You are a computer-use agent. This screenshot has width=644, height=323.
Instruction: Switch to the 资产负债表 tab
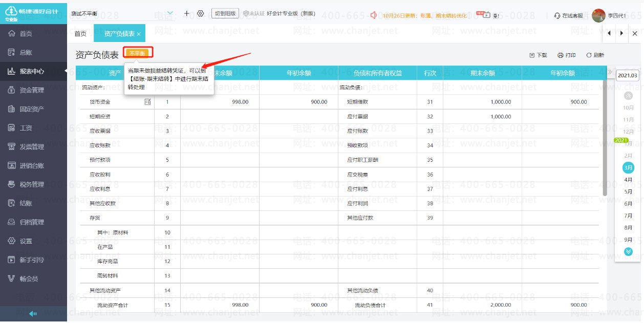point(119,34)
